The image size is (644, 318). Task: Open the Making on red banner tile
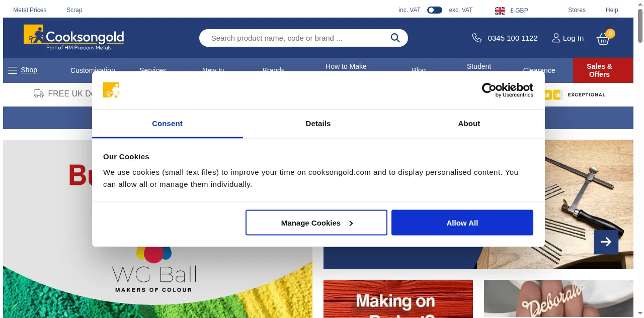click(x=398, y=299)
